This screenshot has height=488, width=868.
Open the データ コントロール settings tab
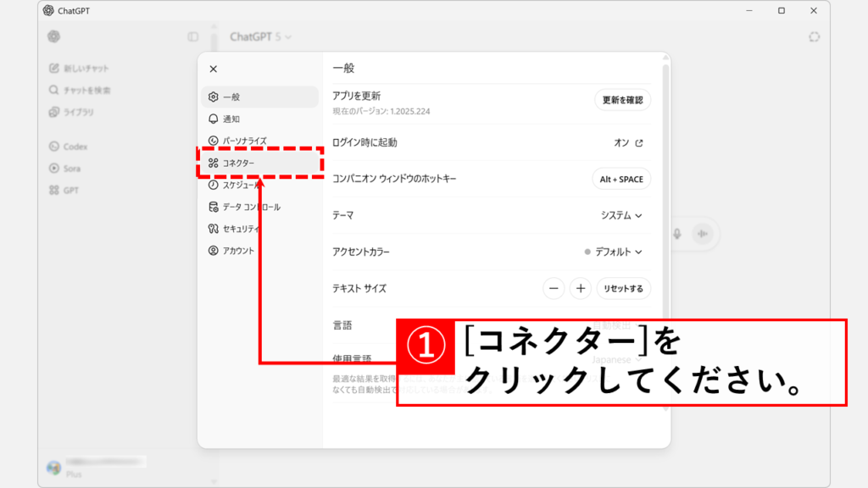(x=259, y=207)
